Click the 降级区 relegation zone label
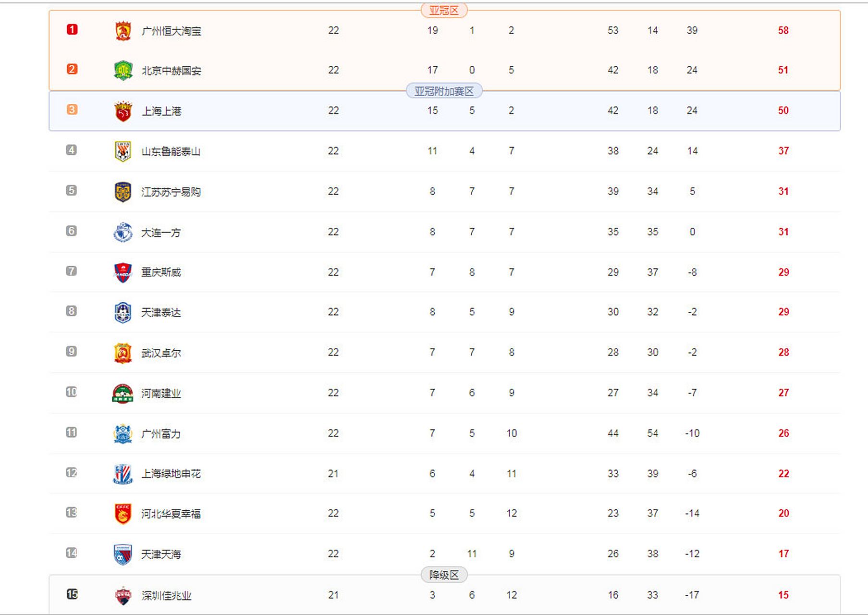The image size is (868, 615). (444, 575)
